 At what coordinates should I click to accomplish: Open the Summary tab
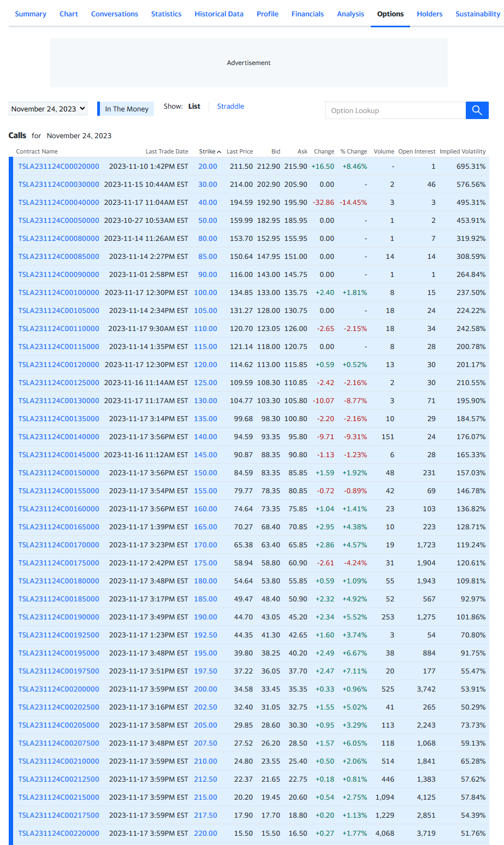point(31,14)
